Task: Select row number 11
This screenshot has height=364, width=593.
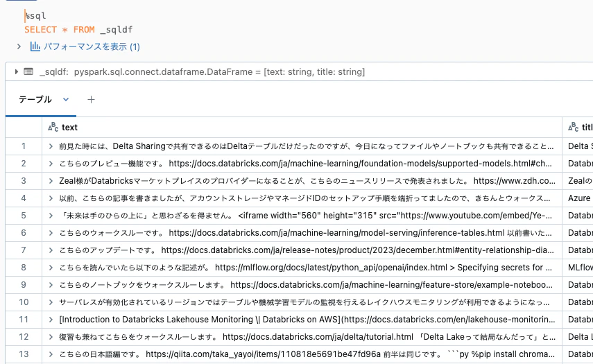Action: point(24,320)
